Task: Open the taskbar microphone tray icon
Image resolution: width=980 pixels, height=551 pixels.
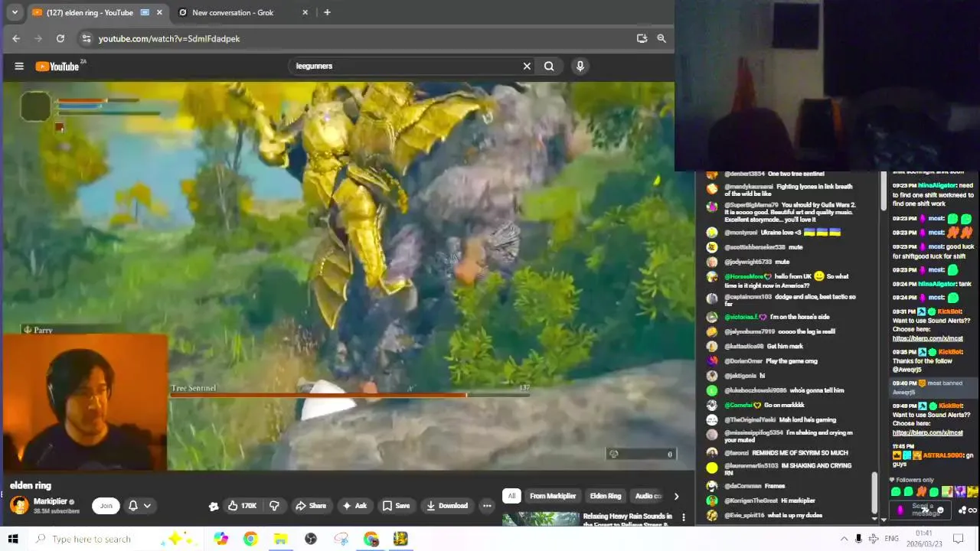Action: point(858,539)
